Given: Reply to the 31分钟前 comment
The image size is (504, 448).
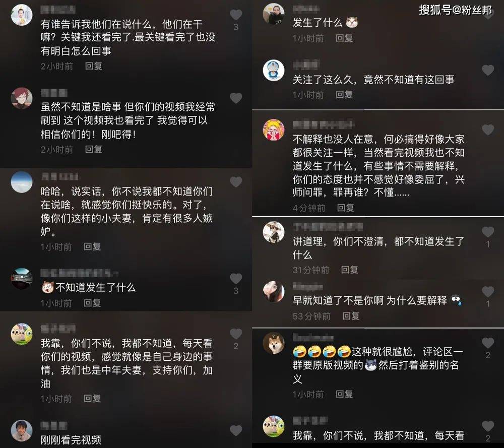Looking at the screenshot, I should [x=349, y=270].
